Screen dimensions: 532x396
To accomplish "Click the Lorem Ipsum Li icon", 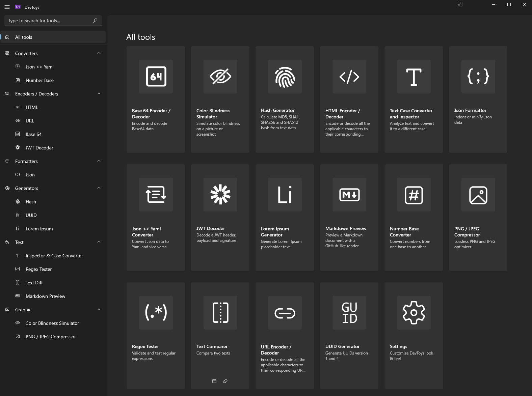I will point(285,195).
